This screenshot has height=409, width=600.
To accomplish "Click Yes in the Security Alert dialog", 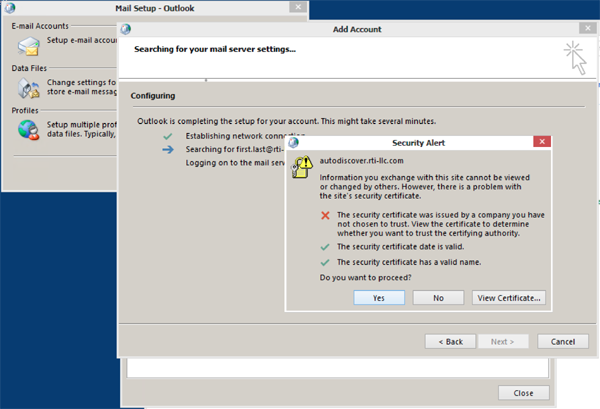I will tap(379, 298).
